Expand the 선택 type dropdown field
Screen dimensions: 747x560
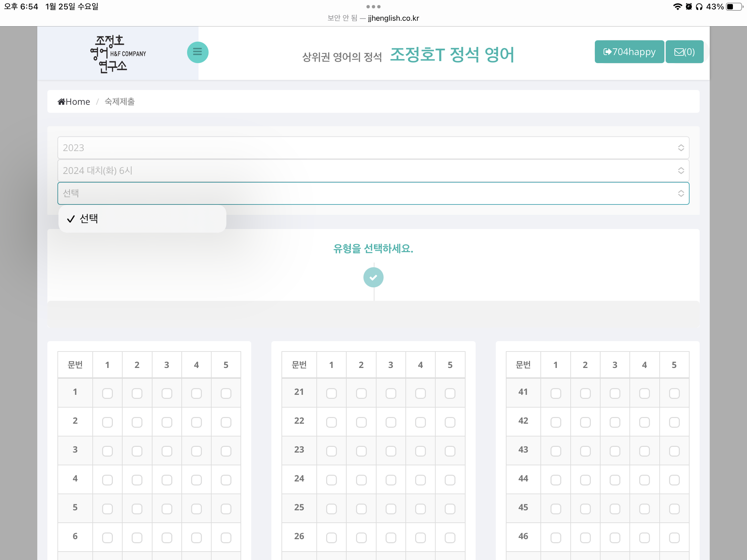click(373, 193)
